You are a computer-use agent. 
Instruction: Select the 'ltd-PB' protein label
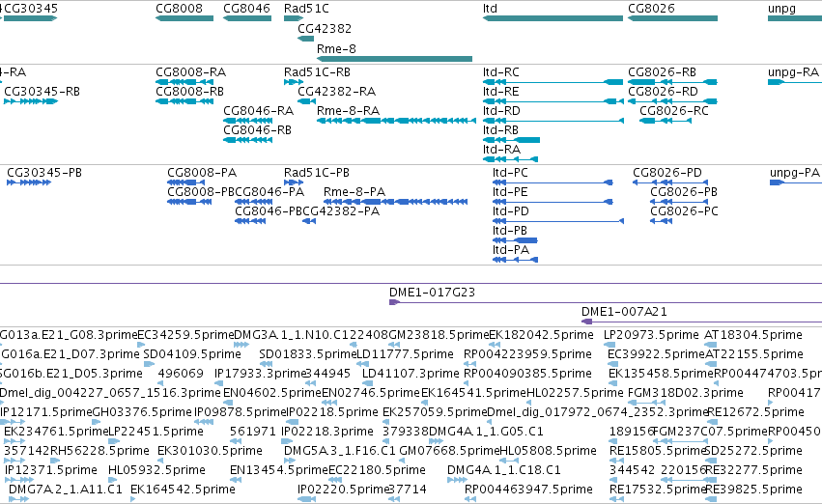[510, 231]
